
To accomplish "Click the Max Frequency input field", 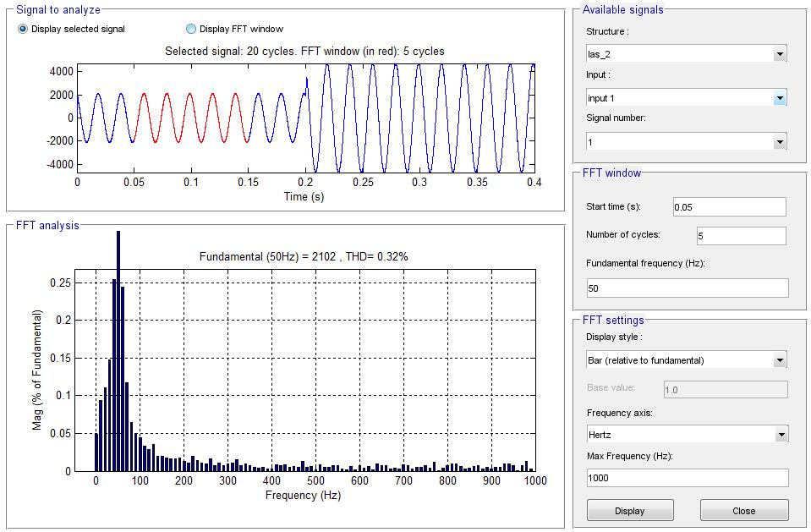I will tap(687, 478).
